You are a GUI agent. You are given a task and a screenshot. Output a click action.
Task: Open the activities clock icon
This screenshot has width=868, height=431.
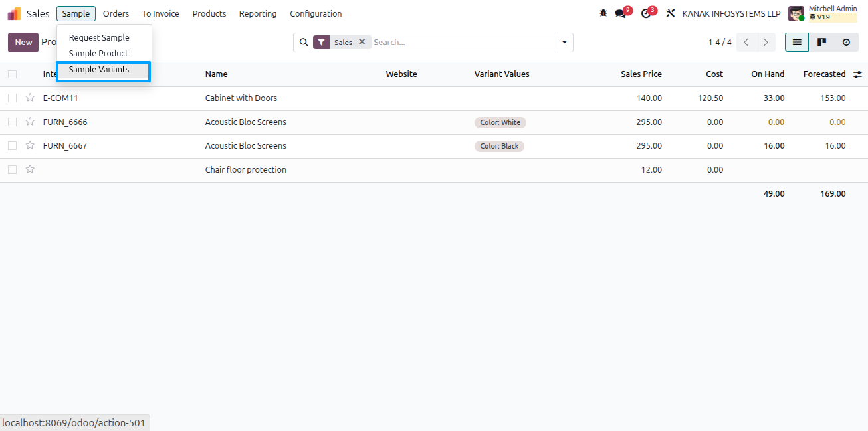pos(646,13)
